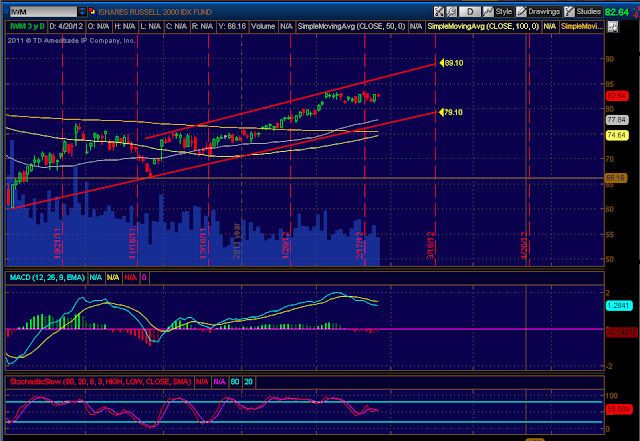640x441 pixels.
Task: Click the cyan 1.2841 MACD value label
Action: click(x=619, y=305)
